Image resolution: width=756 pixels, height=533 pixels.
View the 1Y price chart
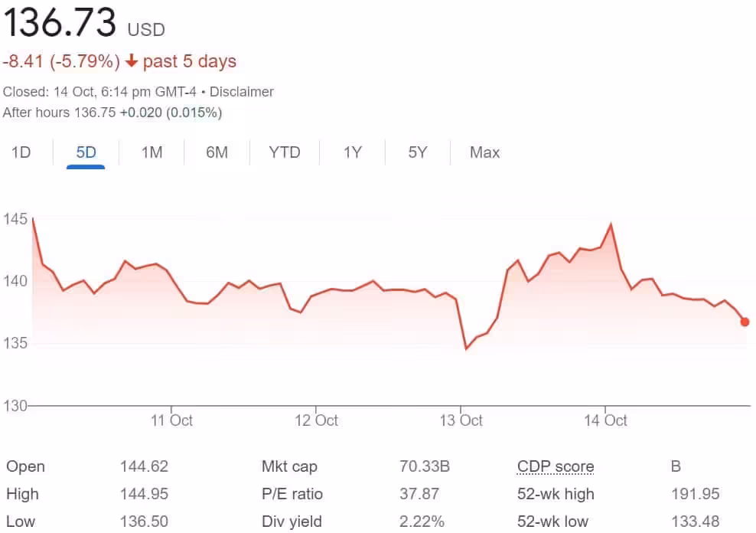pyautogui.click(x=352, y=152)
